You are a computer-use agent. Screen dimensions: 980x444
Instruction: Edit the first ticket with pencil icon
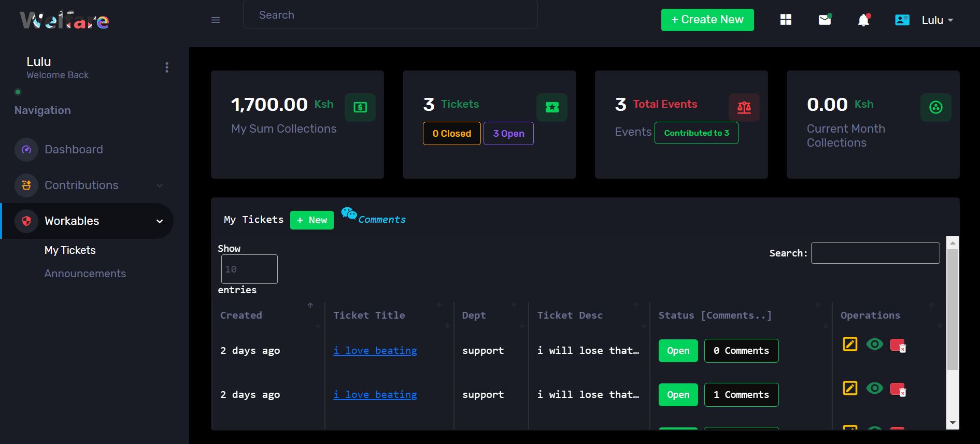point(850,344)
